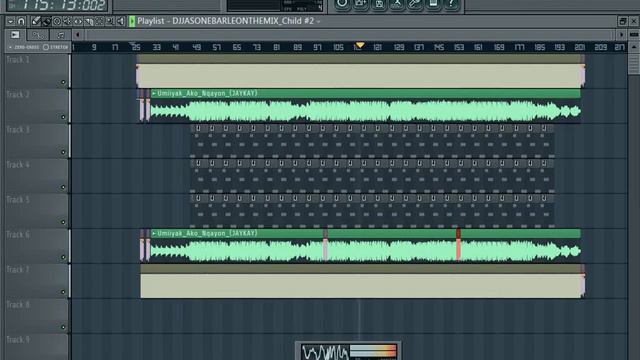Screen dimensions: 640x360
Task: Select the Track 6 label
Action: [x=18, y=235]
